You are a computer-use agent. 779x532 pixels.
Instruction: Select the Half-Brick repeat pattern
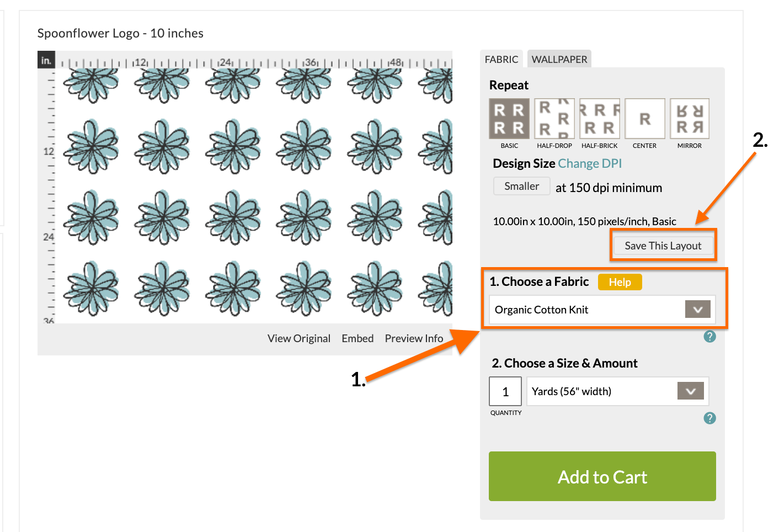point(599,118)
